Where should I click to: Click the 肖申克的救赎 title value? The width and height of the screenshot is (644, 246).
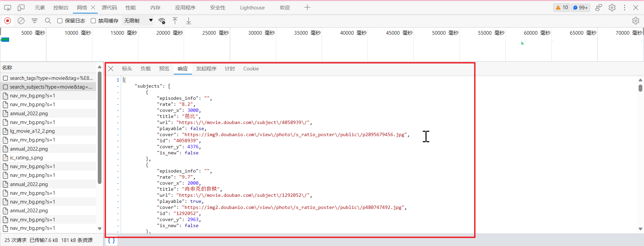(201, 189)
